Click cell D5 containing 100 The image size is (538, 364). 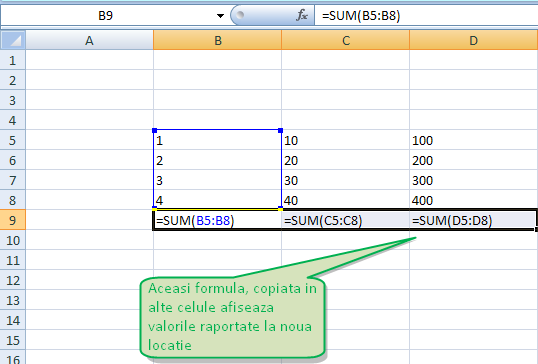coord(473,140)
